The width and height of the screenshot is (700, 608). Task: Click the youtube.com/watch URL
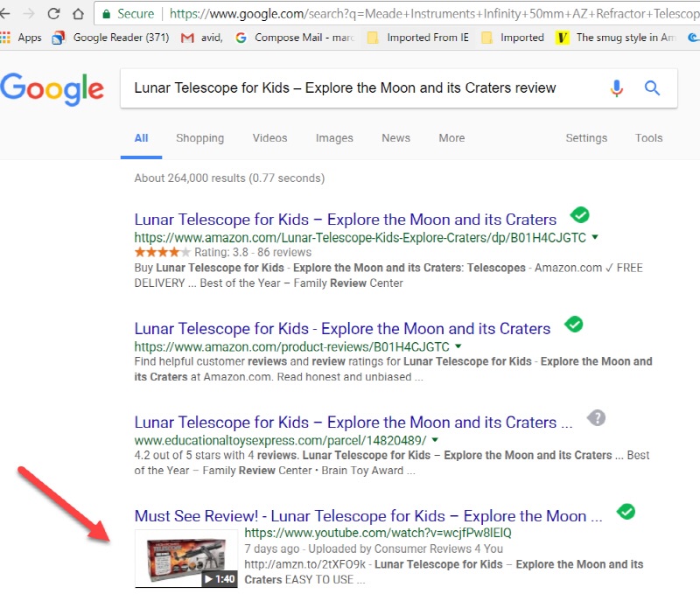click(378, 533)
